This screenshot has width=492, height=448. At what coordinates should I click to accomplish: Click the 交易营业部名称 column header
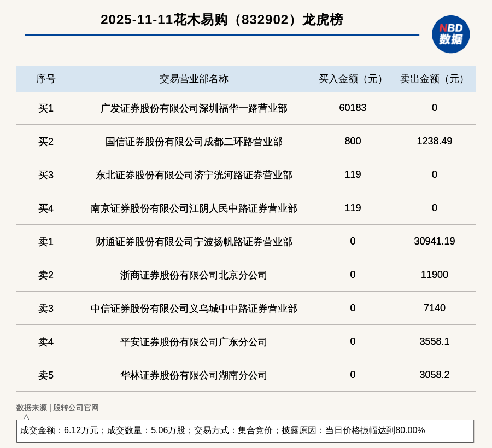tap(194, 79)
